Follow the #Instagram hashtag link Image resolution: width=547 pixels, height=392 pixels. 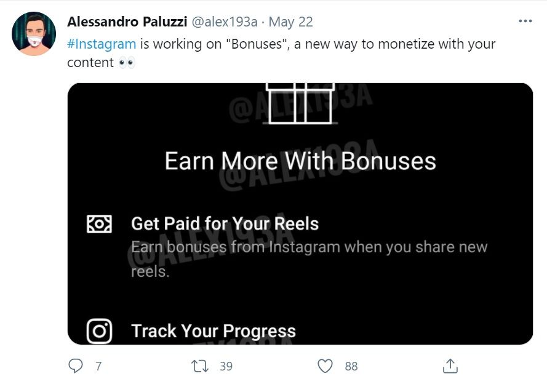[x=102, y=44]
